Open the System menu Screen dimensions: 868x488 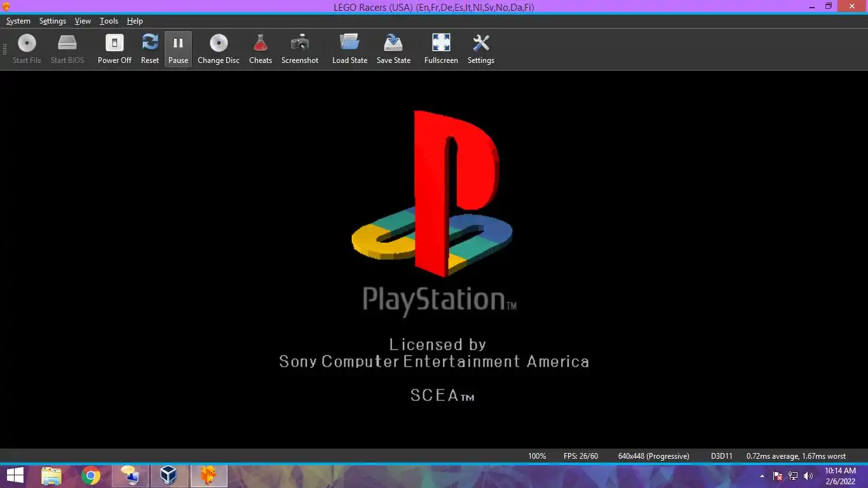[18, 21]
